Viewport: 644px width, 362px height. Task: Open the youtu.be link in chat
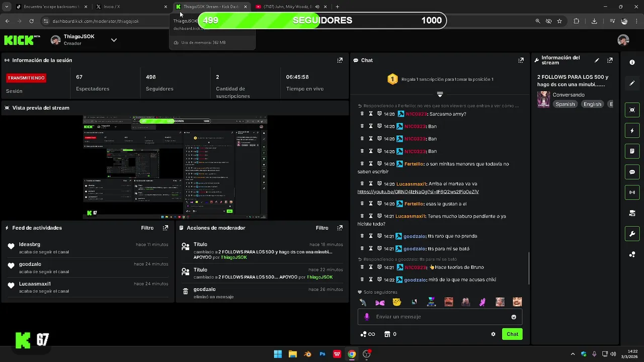[x=418, y=192]
